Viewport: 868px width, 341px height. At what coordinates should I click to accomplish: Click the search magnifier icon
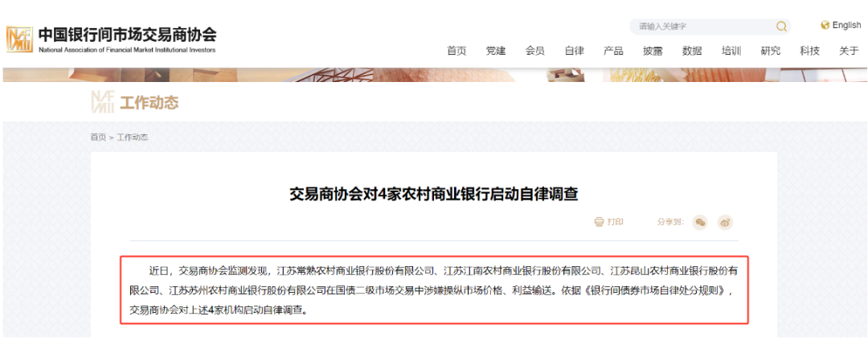[781, 26]
